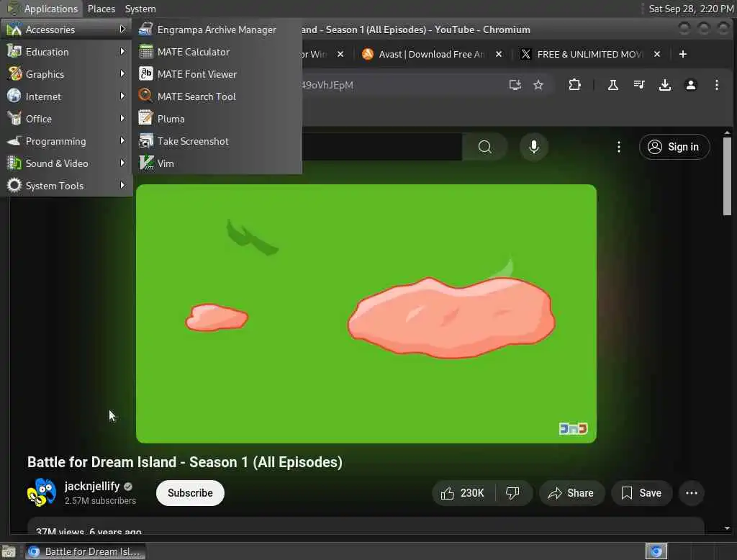Close the FREE & UNLIMITED MOVIES tab
The height and width of the screenshot is (560, 737).
(x=657, y=54)
